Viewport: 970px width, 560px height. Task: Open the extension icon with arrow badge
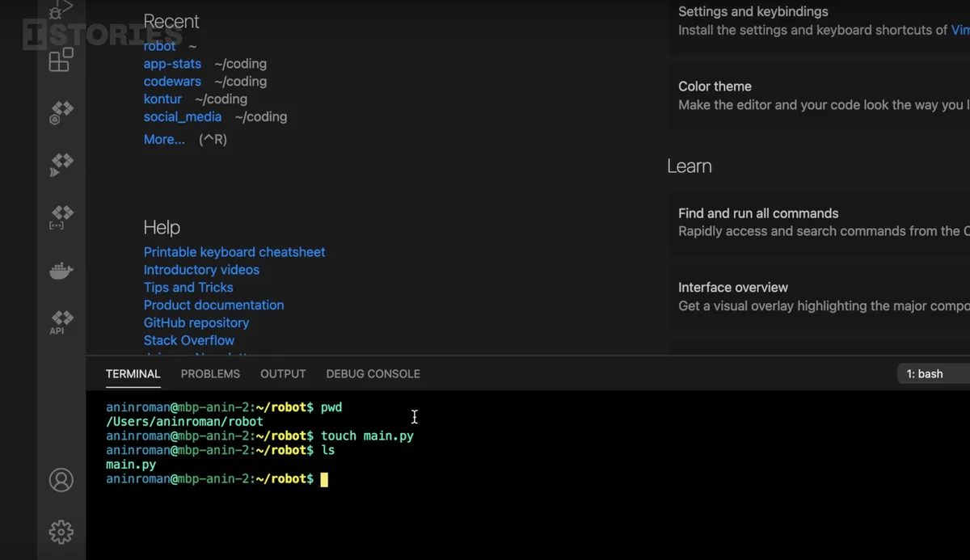point(61,165)
